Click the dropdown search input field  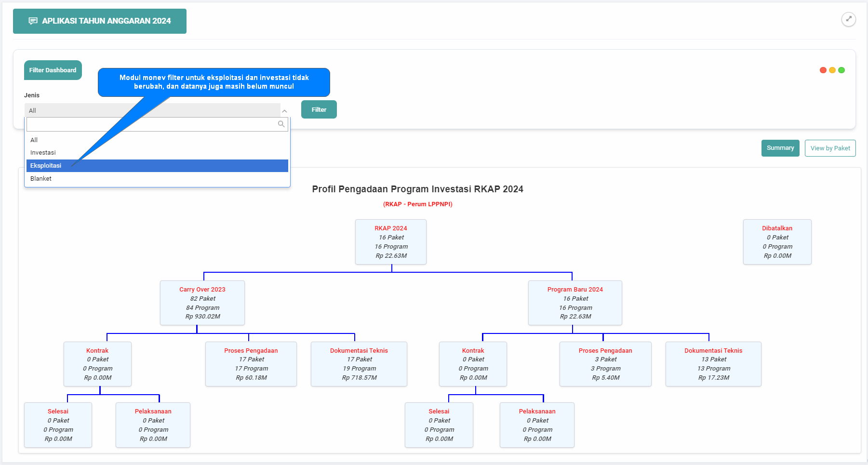tap(151, 124)
